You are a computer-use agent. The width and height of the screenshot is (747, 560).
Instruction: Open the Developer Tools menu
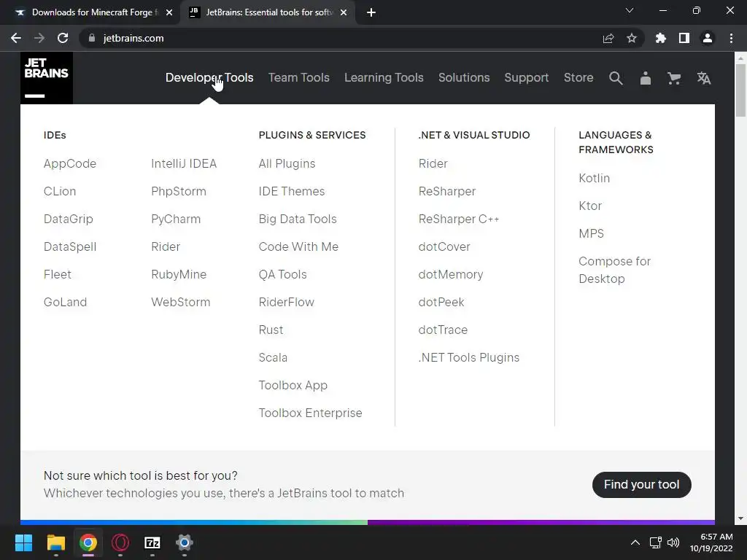coord(209,77)
